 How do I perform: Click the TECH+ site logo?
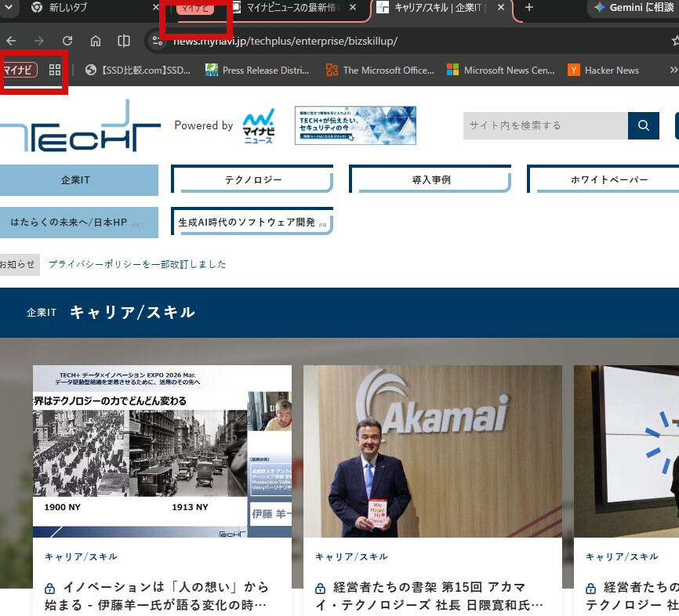(x=80, y=126)
